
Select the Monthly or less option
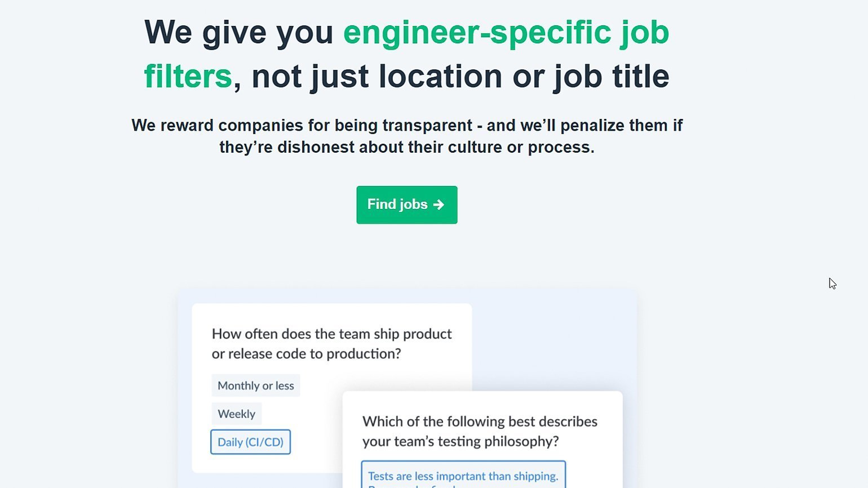(256, 385)
